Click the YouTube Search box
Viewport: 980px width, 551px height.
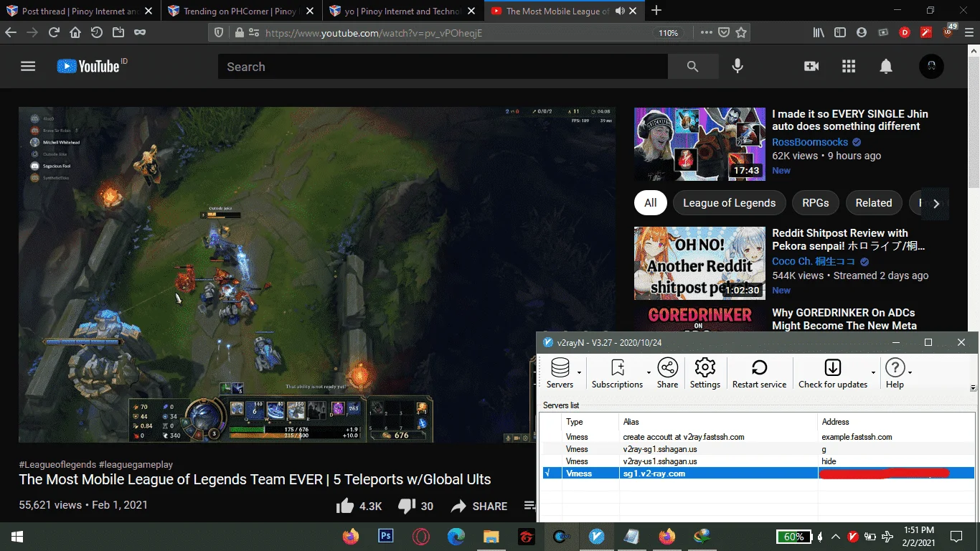click(443, 67)
